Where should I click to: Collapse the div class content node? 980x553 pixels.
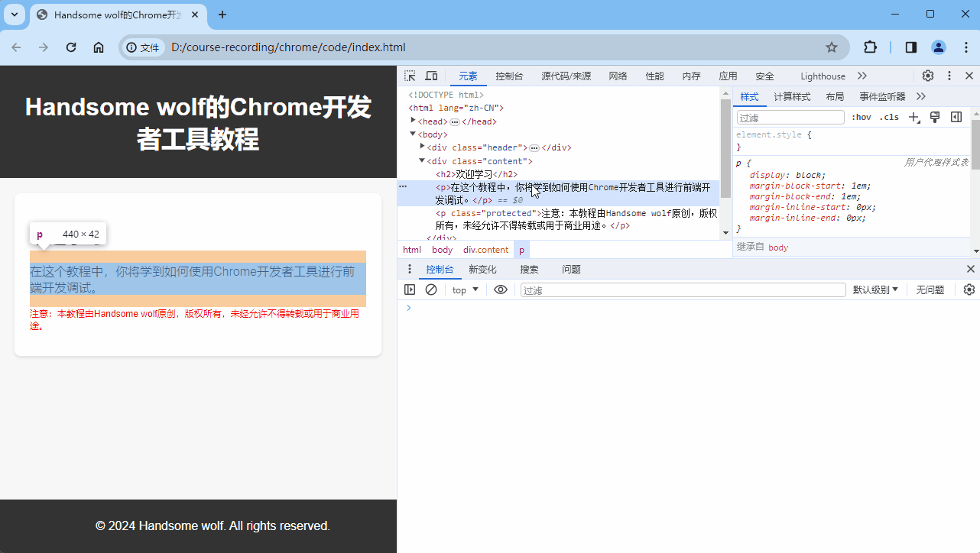422,160
